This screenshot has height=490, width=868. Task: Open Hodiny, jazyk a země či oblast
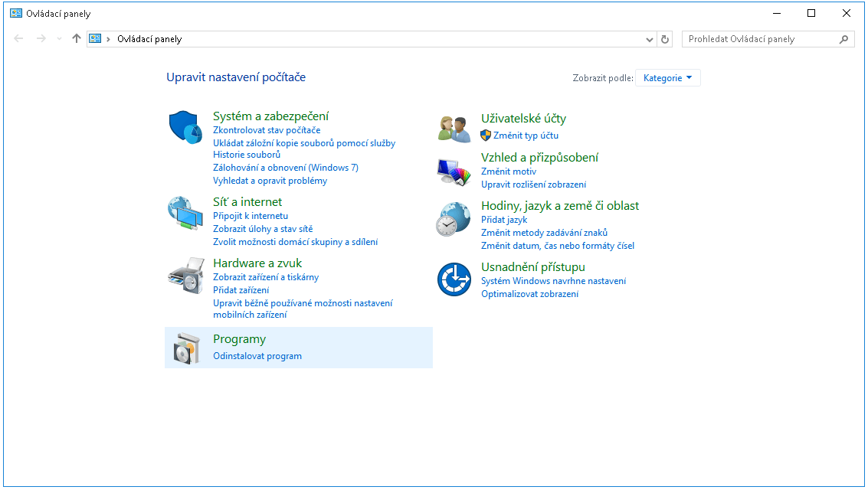pos(560,206)
